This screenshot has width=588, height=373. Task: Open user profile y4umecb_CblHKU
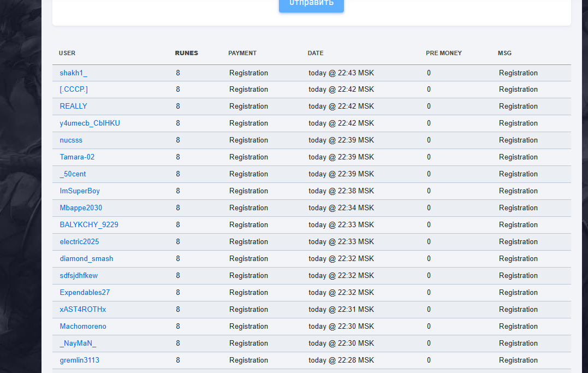pos(90,123)
